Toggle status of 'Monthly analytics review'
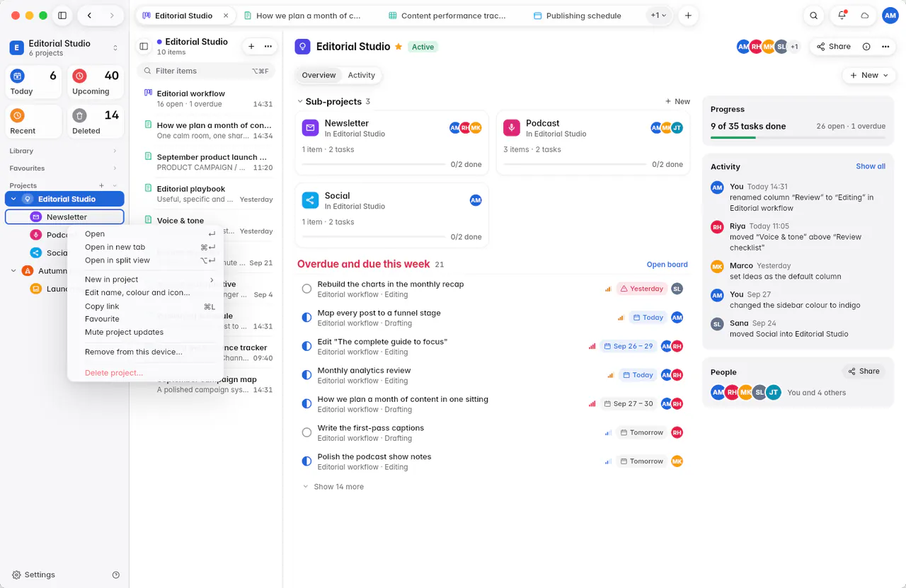906x588 pixels. click(x=306, y=375)
